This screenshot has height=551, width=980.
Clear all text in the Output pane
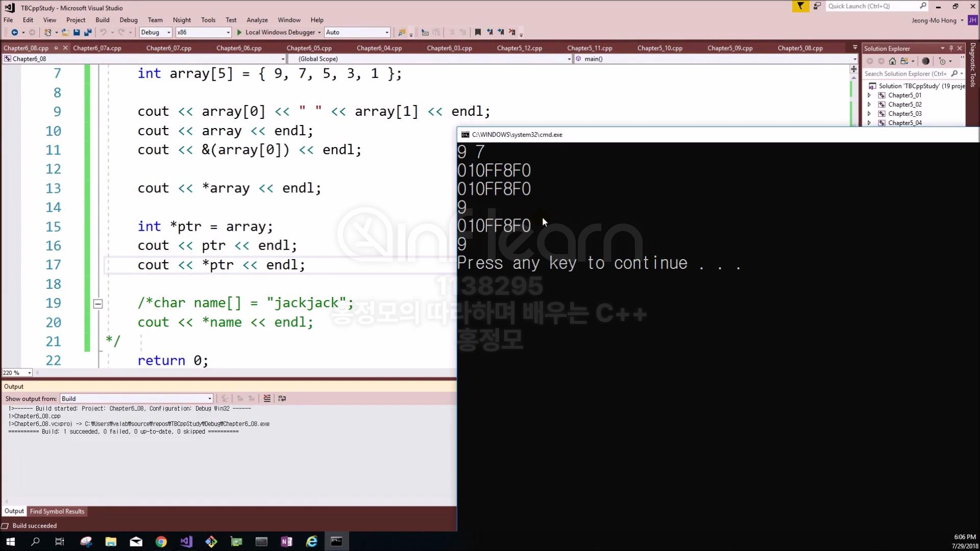click(x=266, y=398)
